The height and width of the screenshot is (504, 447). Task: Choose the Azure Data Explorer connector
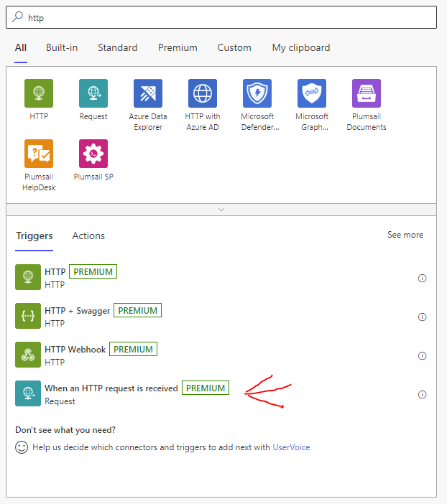coord(148,93)
